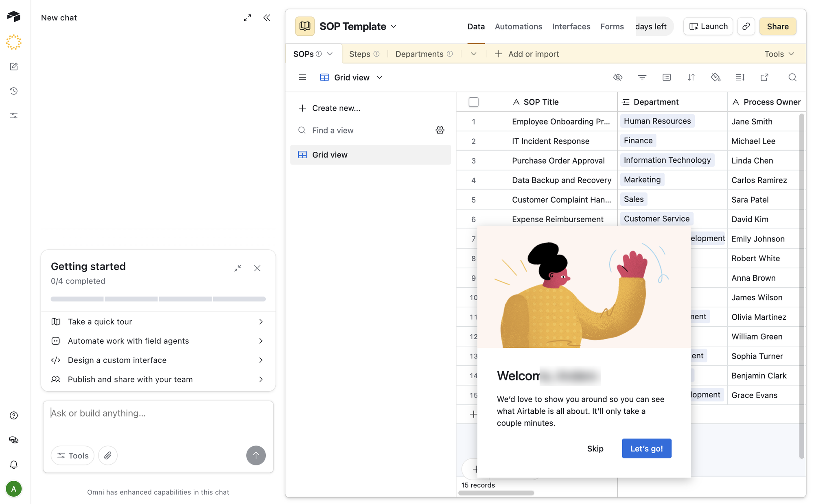814x504 pixels.
Task: Select the Steps table tab
Action: click(364, 54)
